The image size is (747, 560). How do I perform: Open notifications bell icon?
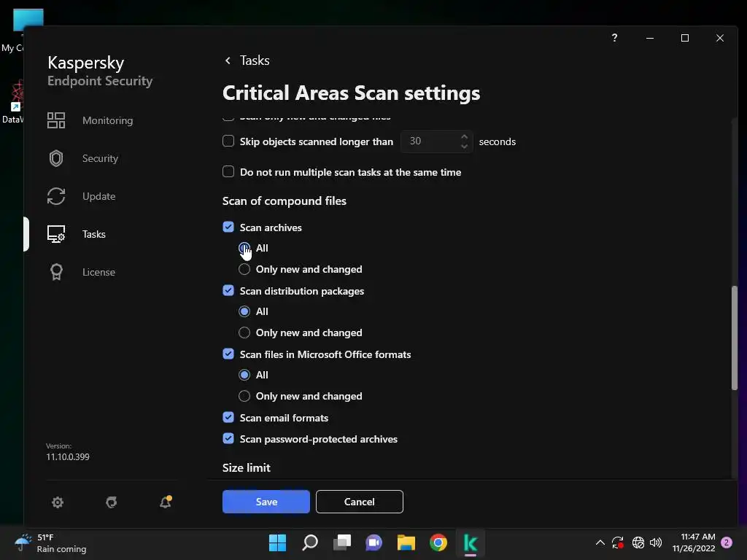tap(166, 502)
